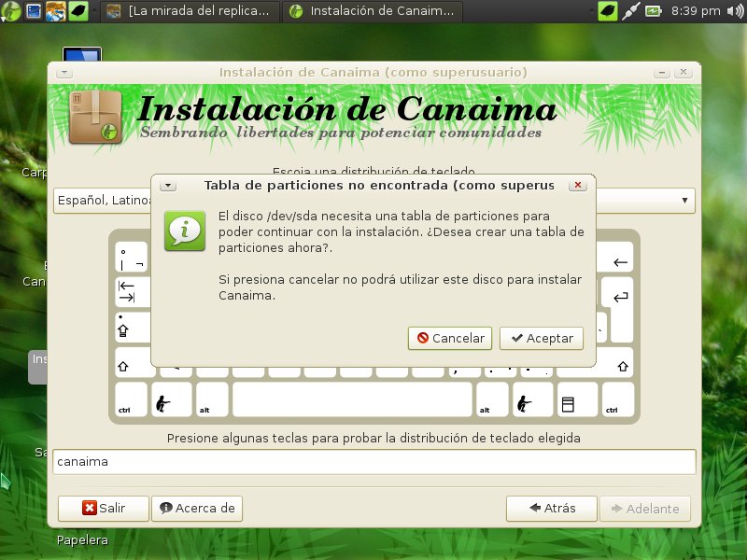Click Aceptar to create the partition table

tap(542, 338)
